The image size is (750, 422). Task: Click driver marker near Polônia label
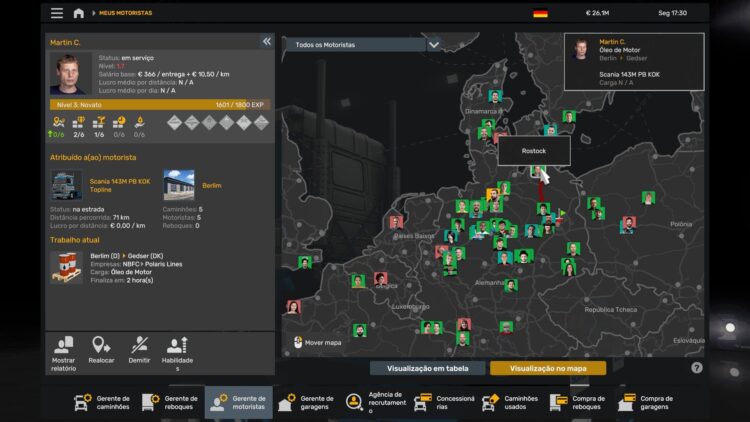tap(649, 197)
